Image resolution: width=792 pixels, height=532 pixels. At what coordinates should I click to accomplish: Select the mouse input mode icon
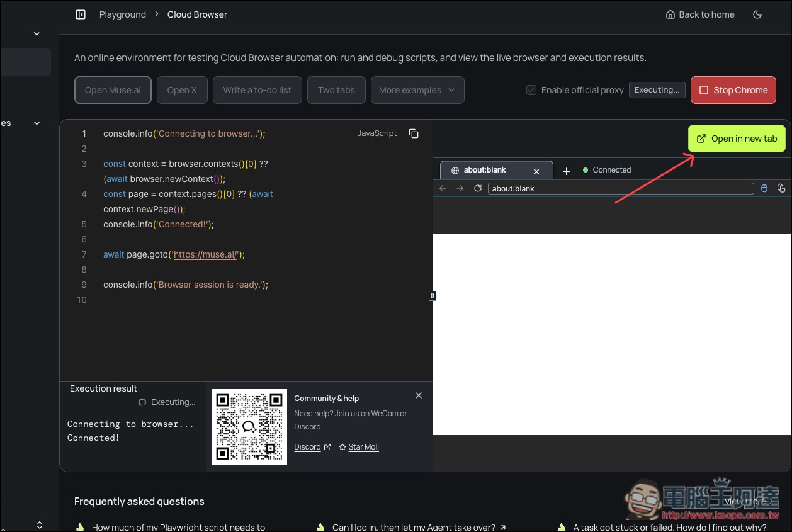764,188
